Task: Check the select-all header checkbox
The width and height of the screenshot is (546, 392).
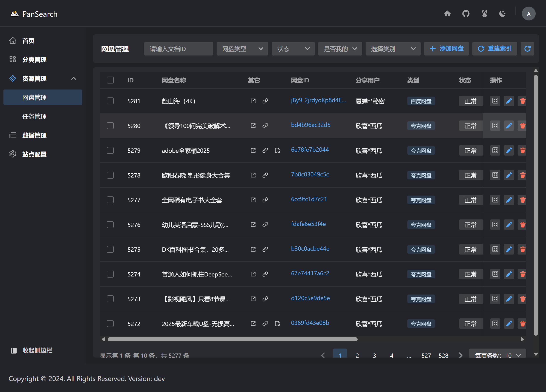Action: coord(110,80)
